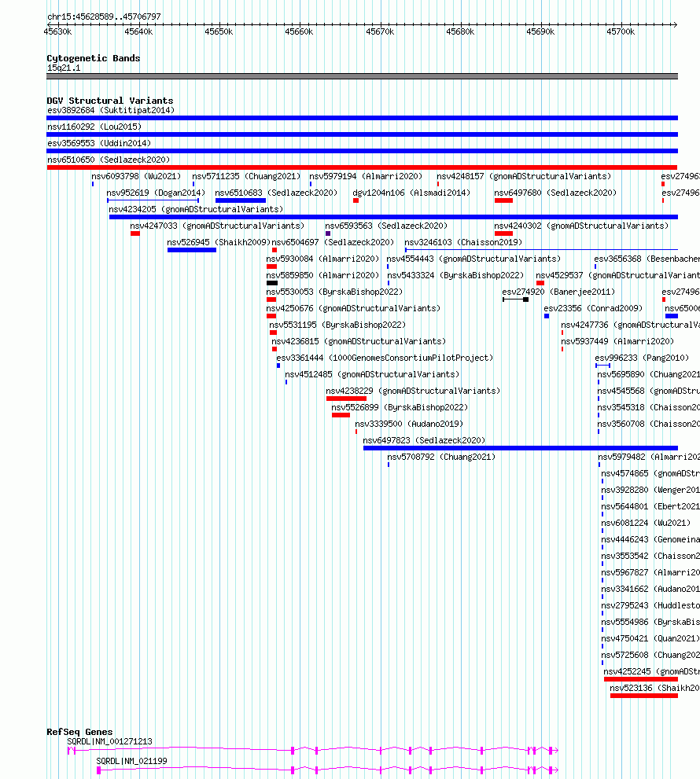Click nsv5530053 (ByrskaBishop2022) label
The width and height of the screenshot is (700, 779).
tap(334, 292)
